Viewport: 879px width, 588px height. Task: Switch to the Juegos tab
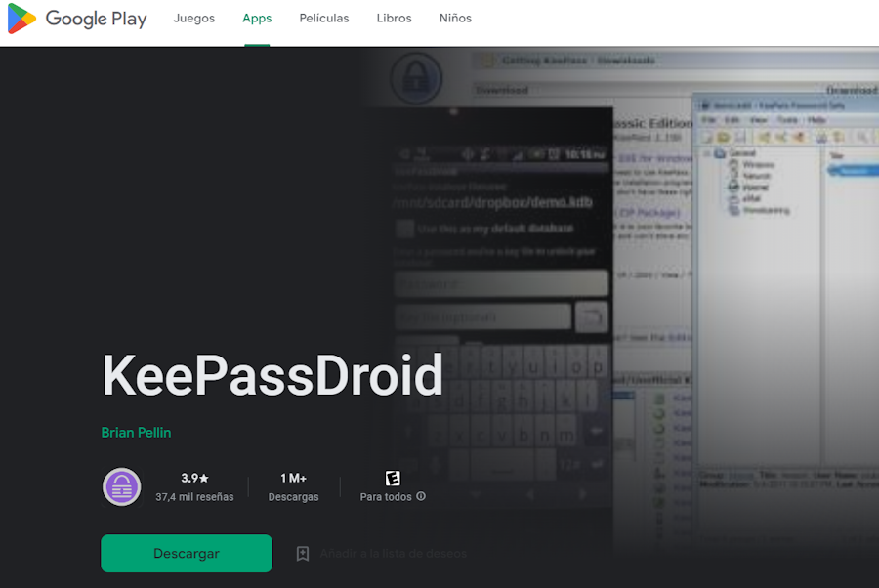(x=193, y=19)
